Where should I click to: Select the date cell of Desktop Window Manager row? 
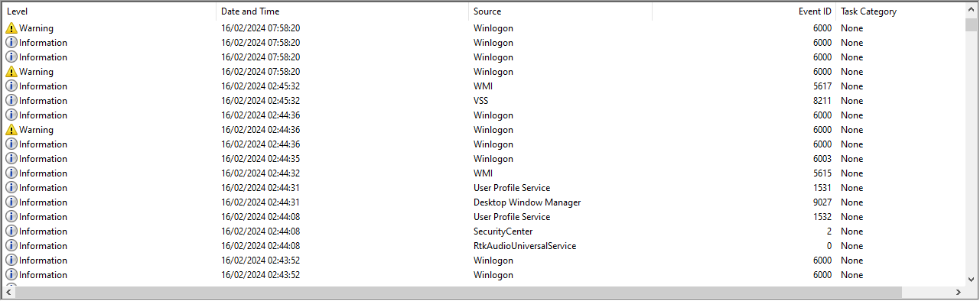(260, 202)
